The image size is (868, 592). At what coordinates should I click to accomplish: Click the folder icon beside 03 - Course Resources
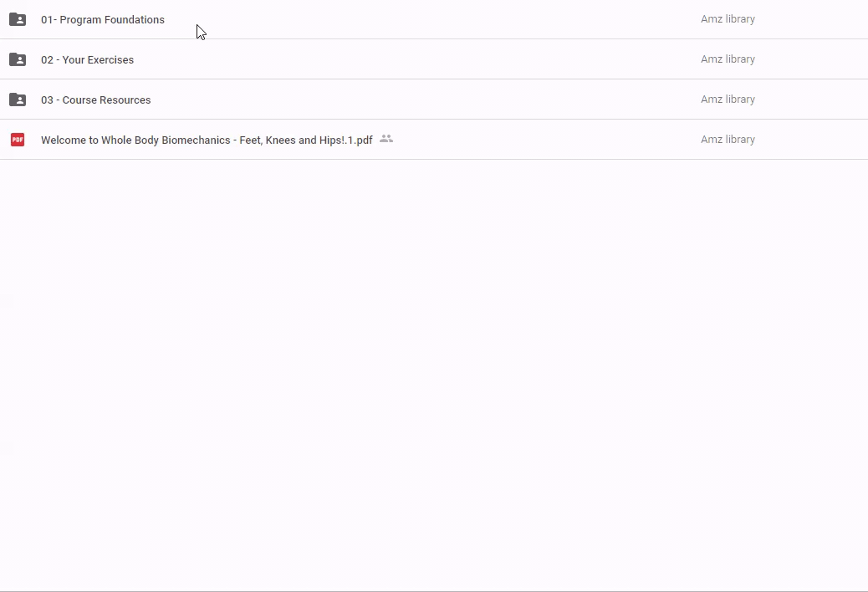coord(18,100)
